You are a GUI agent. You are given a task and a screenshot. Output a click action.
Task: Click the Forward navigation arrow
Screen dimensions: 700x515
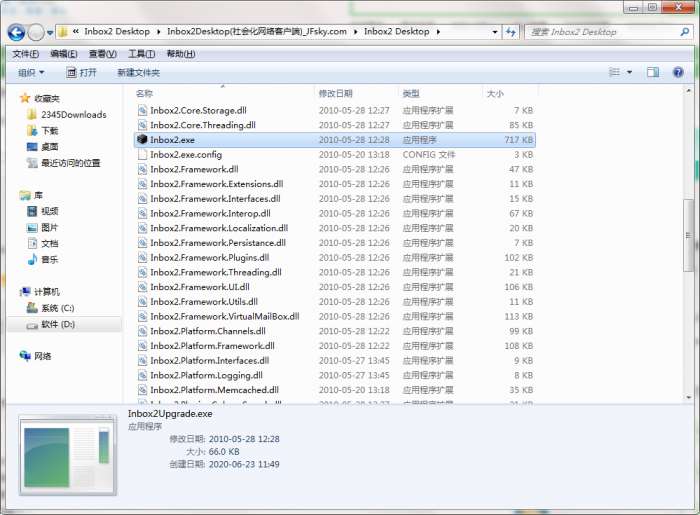36,32
